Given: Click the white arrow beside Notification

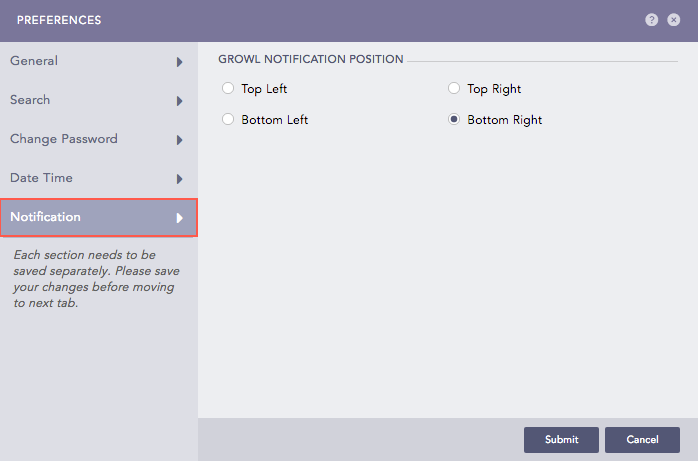Looking at the screenshot, I should point(180,218).
